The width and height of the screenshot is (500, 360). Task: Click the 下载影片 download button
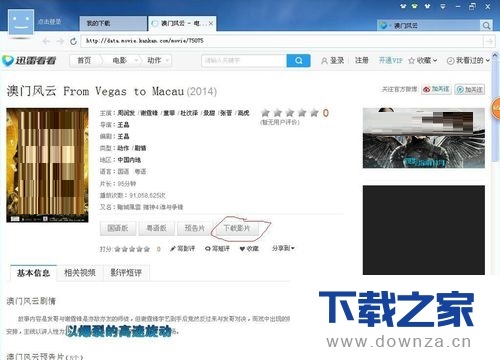pyautogui.click(x=237, y=228)
